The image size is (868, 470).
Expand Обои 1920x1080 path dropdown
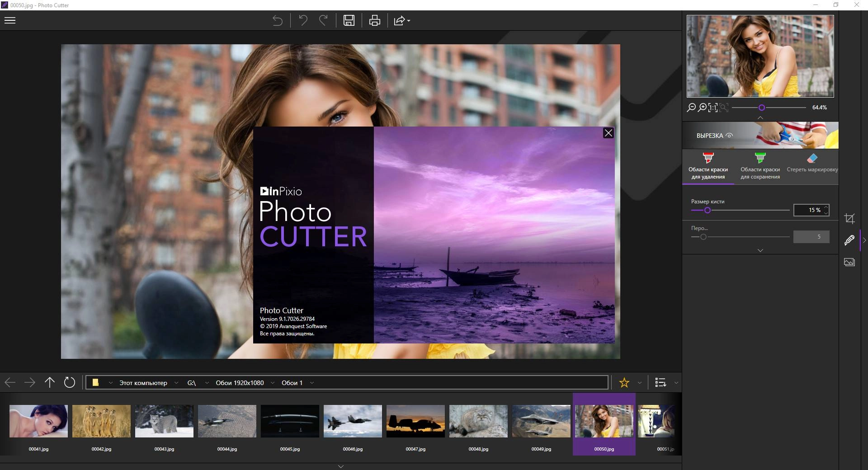pyautogui.click(x=273, y=383)
